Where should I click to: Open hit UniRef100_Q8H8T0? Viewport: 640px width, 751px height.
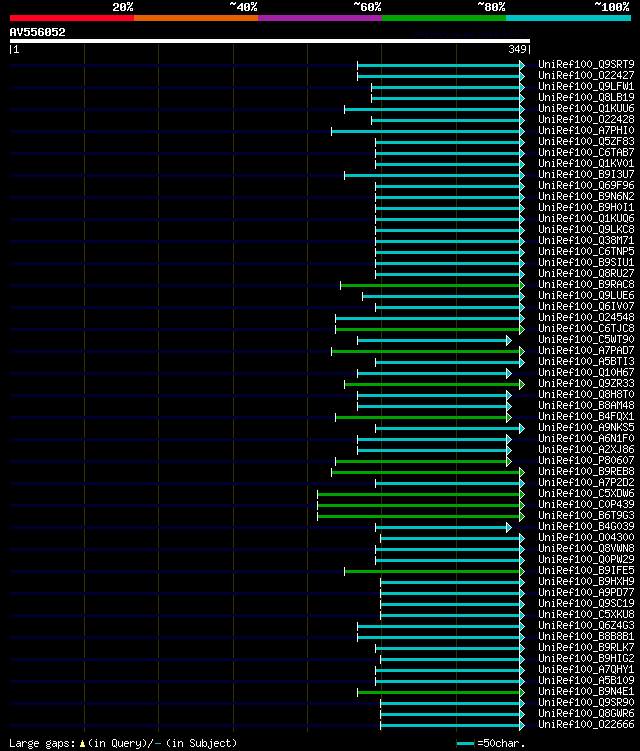[586, 395]
